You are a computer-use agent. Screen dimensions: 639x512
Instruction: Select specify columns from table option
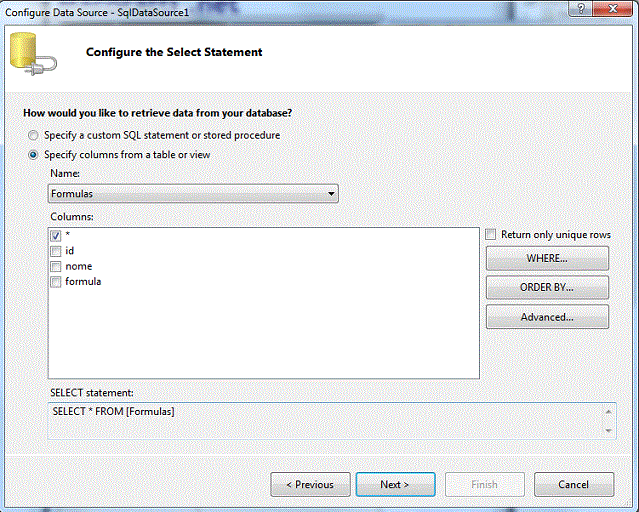pos(33,155)
